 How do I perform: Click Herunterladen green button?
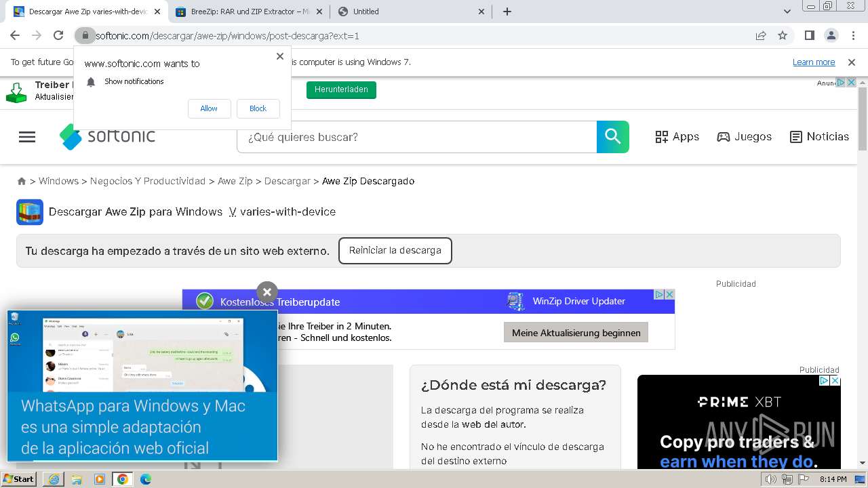pos(341,89)
